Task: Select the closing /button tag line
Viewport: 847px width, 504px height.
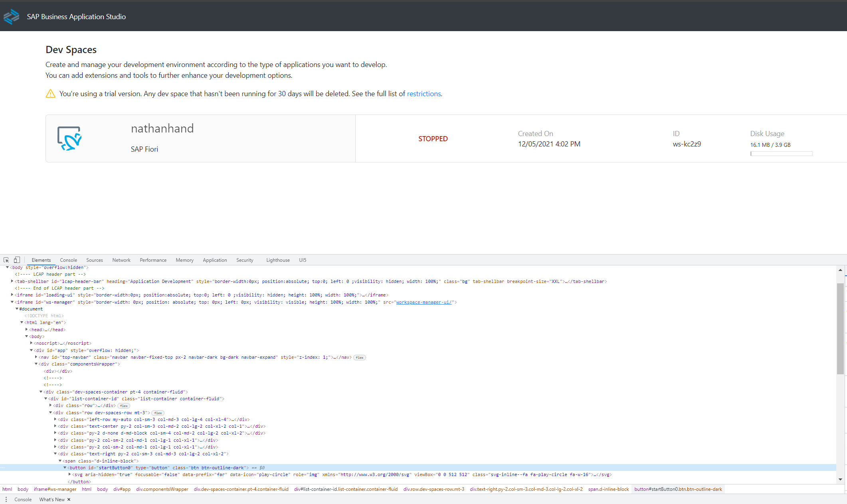Action: (x=79, y=482)
